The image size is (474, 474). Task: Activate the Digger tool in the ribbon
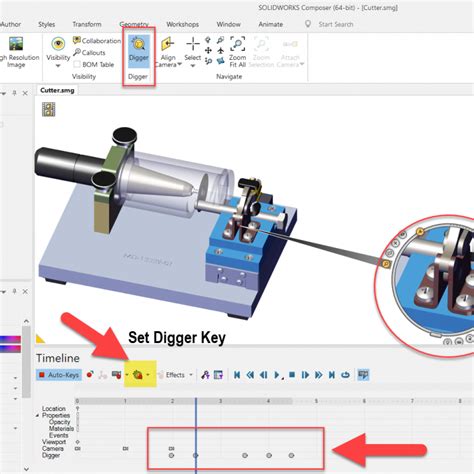click(138, 51)
